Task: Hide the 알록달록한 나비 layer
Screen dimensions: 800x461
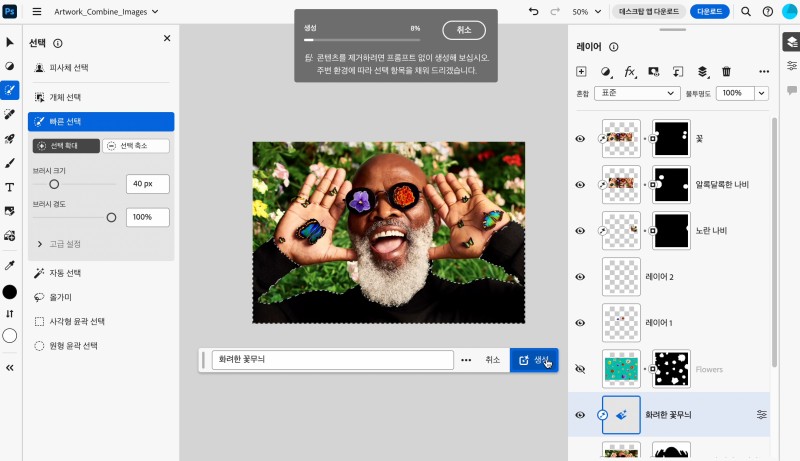Action: (580, 185)
